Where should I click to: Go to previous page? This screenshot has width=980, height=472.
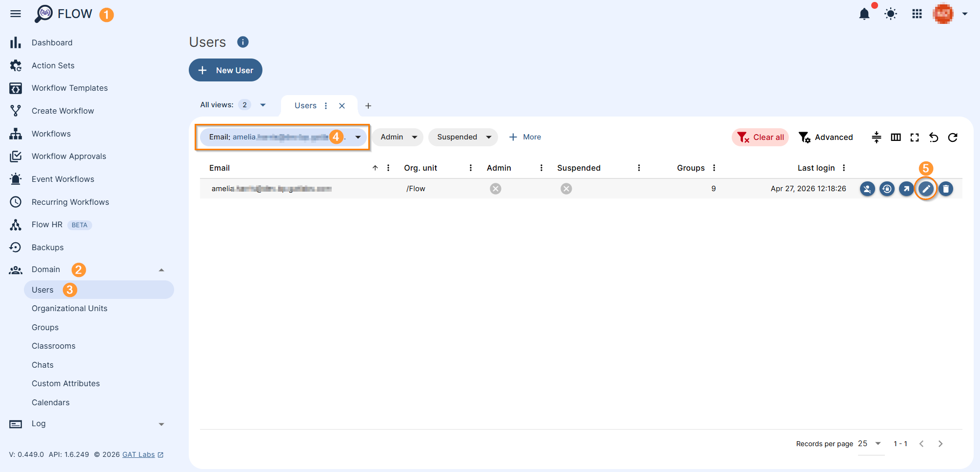(x=921, y=444)
